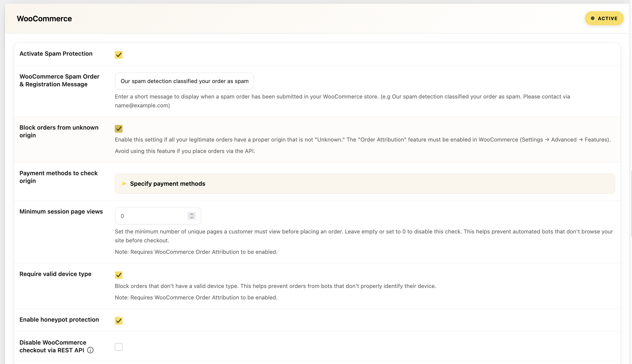Uncheck Require valid device type checkbox

(x=119, y=275)
